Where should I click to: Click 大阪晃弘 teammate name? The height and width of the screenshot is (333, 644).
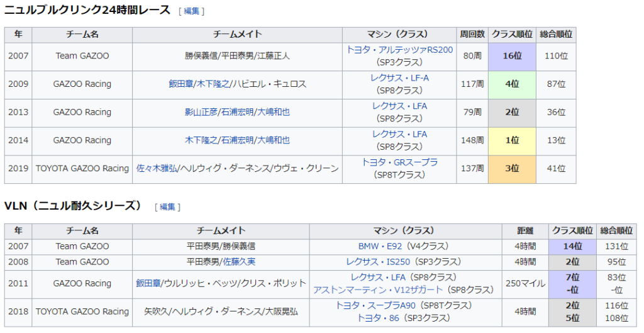coord(281,312)
